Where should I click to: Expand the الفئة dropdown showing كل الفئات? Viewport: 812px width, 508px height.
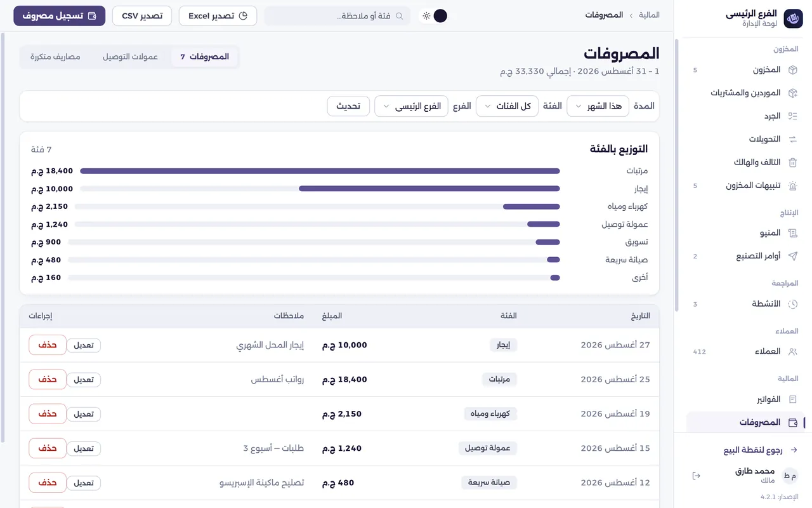(x=507, y=106)
